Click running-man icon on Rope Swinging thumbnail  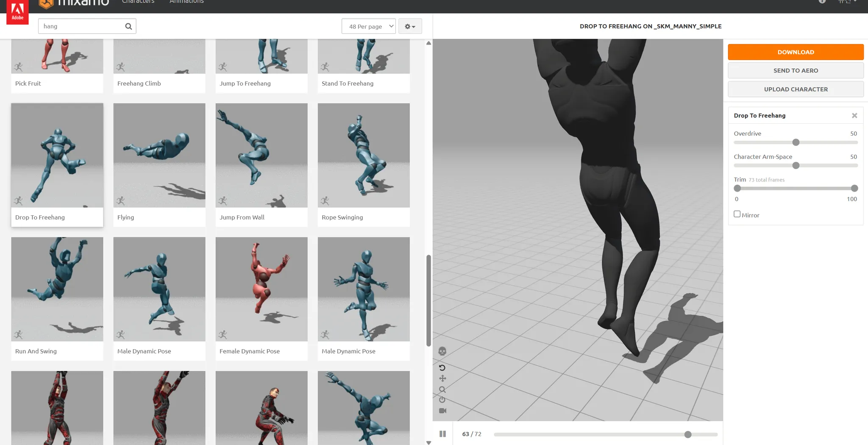click(x=325, y=200)
